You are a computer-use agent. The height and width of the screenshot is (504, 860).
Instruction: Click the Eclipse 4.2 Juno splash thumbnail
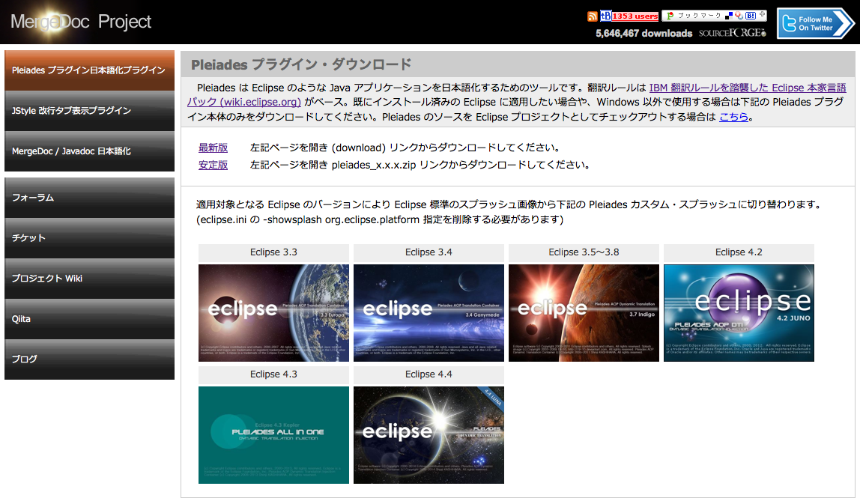(739, 312)
